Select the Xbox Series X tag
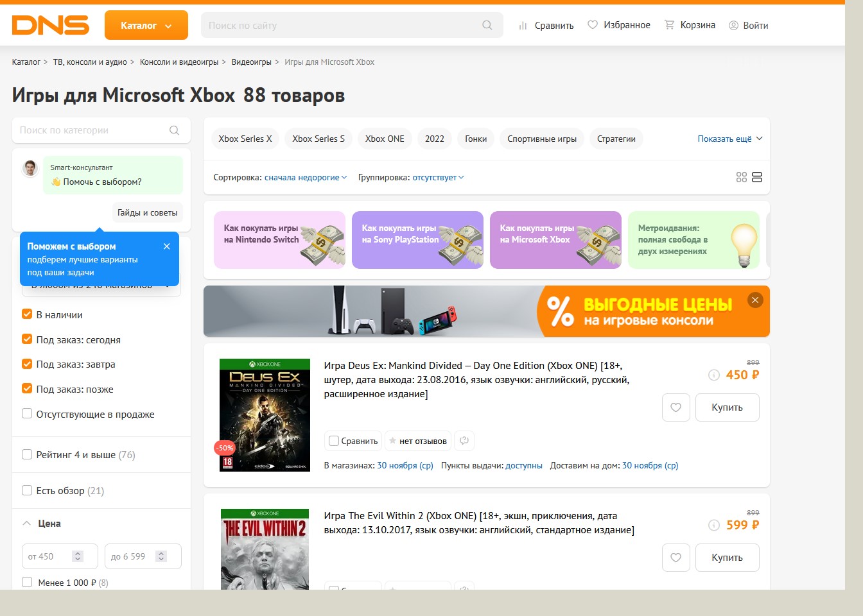The image size is (863, 616). click(x=245, y=139)
